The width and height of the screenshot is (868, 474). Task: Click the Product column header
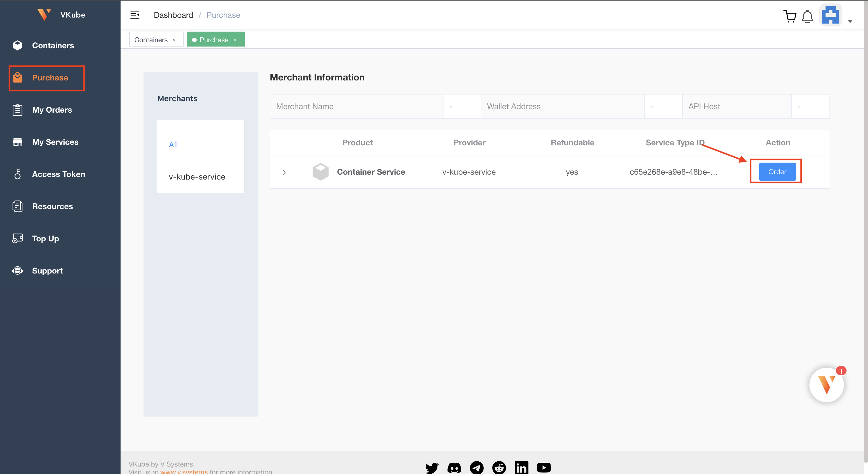358,142
